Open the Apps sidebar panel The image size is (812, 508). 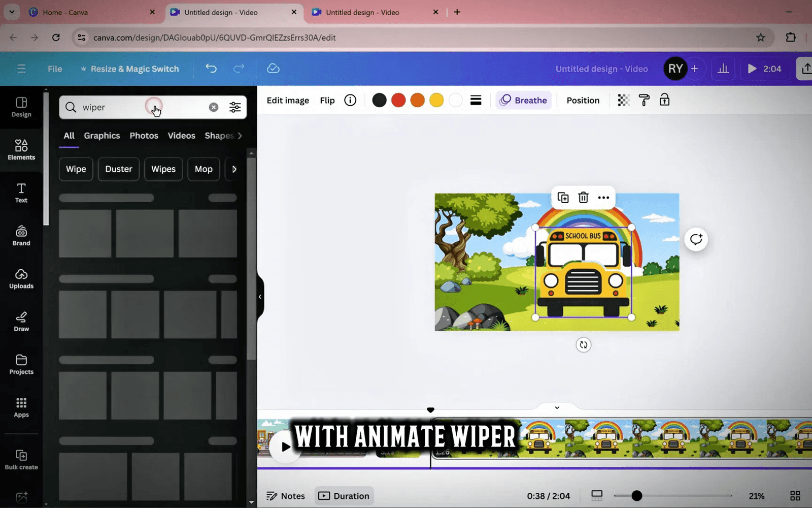[x=21, y=407]
